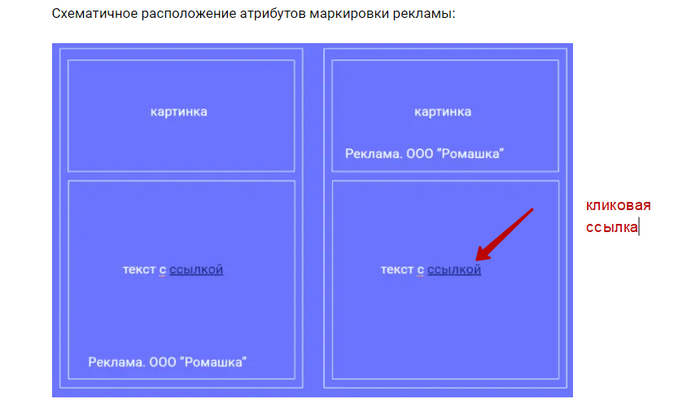Click 'Реклама. ООО Ромашка' in left text block
The image size is (700, 412).
[x=167, y=362]
